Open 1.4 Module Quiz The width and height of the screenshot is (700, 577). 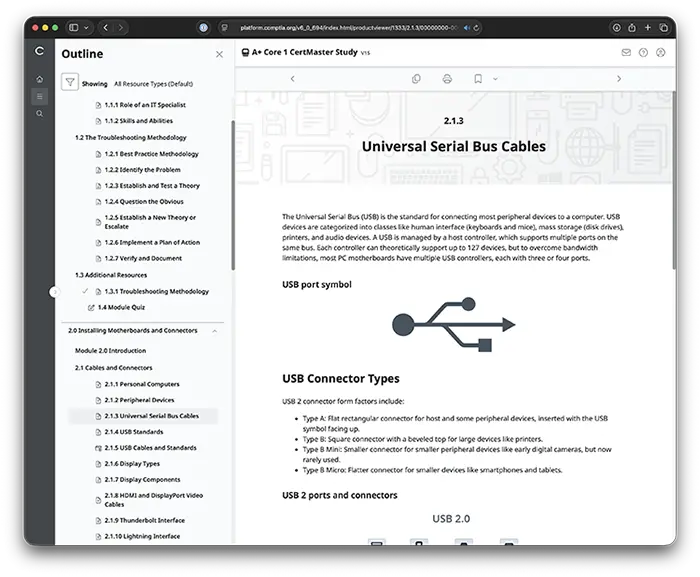121,307
